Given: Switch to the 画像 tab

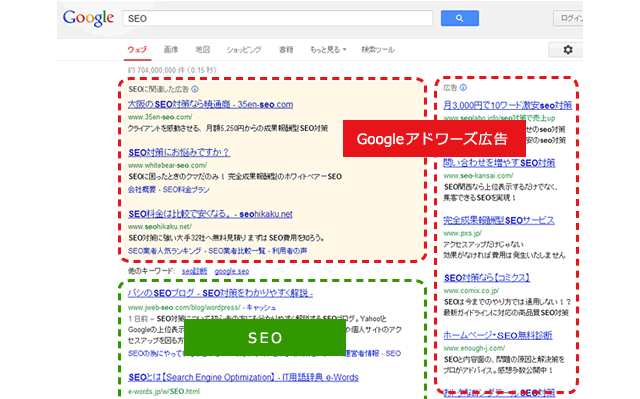Looking at the screenshot, I should tap(171, 50).
